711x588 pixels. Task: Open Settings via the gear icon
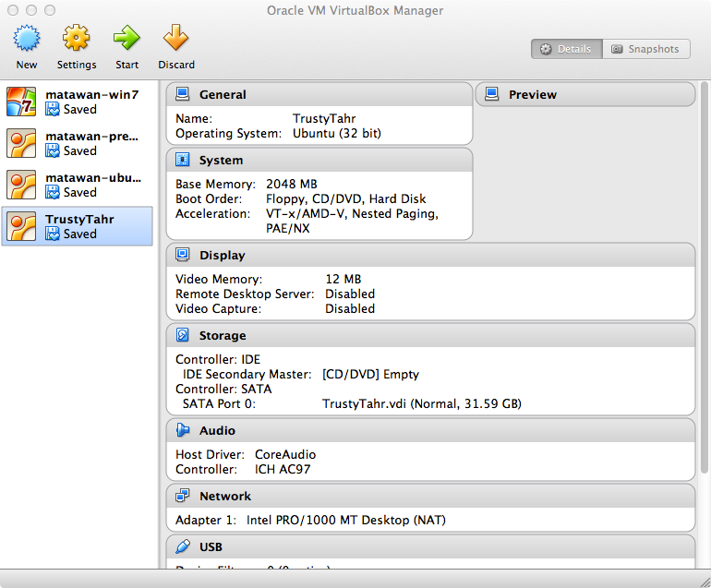[x=76, y=38]
